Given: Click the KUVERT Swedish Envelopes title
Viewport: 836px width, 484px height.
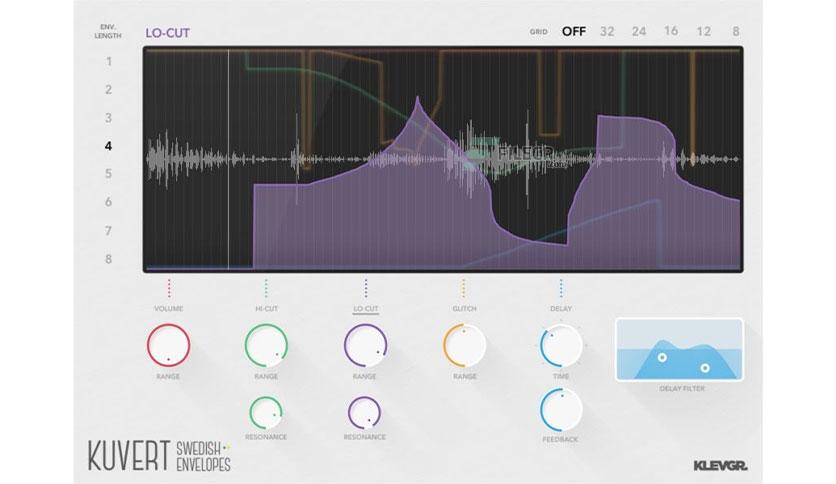Looking at the screenshot, I should (x=159, y=456).
